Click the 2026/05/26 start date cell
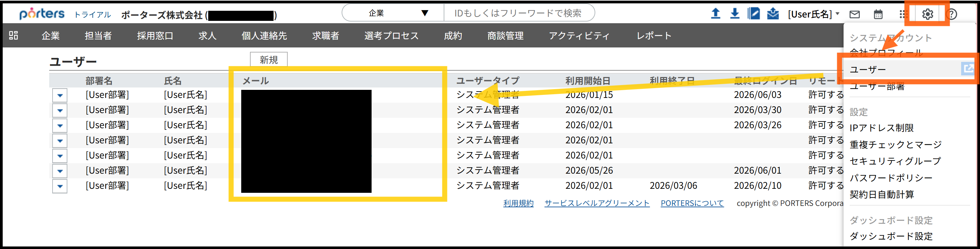980x249 pixels. [x=589, y=170]
